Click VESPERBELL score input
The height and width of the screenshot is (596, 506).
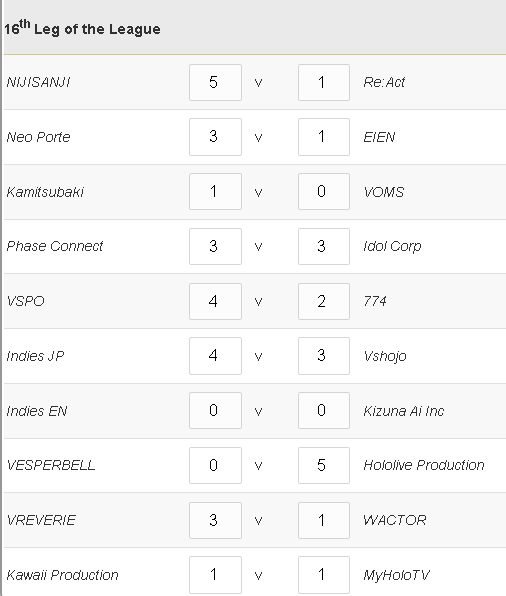point(215,465)
